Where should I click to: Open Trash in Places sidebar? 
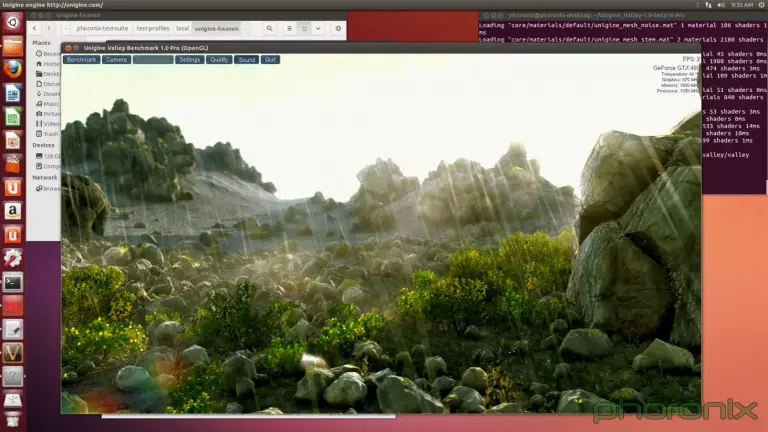48,134
